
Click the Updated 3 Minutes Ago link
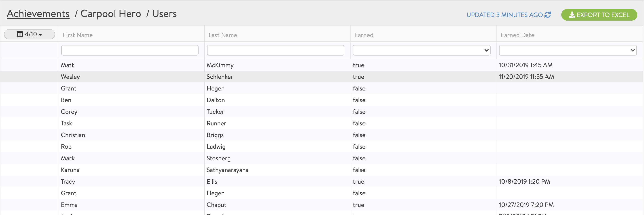(504, 15)
